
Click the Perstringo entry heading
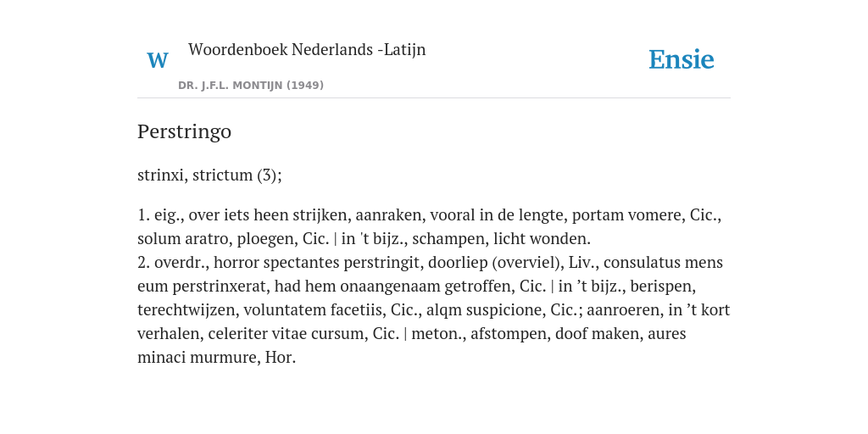click(x=184, y=131)
